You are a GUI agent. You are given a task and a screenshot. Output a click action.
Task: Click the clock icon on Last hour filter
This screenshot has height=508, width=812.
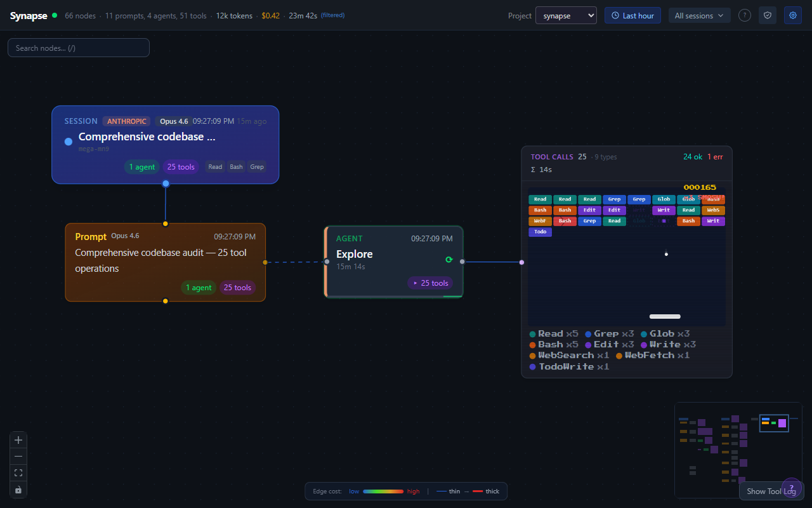click(x=615, y=15)
